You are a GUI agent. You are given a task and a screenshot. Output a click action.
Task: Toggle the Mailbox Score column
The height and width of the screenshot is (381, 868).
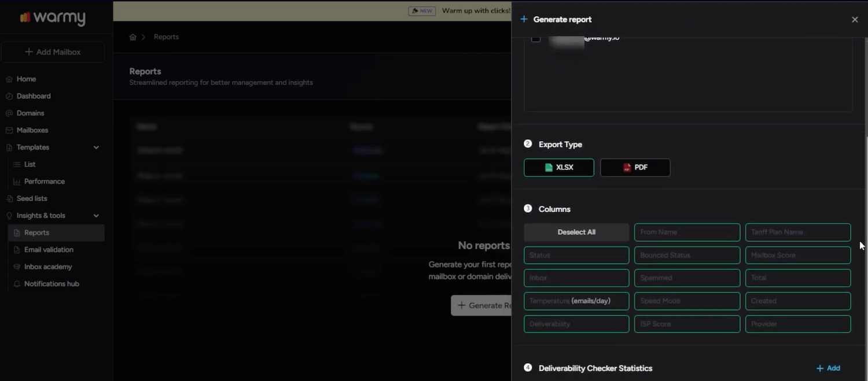(798, 255)
